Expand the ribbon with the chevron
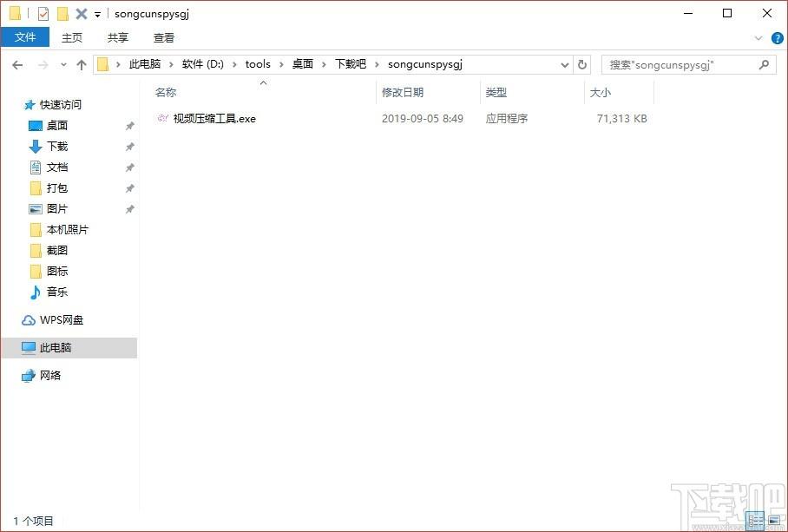Viewport: 788px width, 532px height. tap(758, 38)
